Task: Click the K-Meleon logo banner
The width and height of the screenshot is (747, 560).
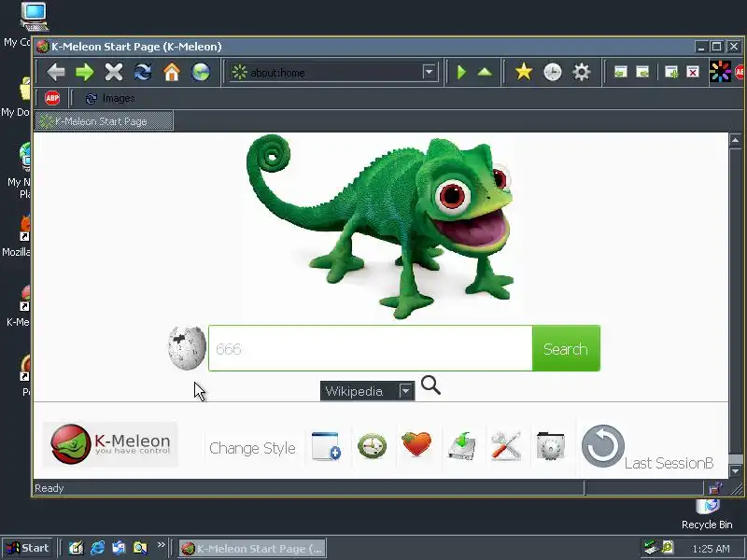Action: [x=110, y=444]
